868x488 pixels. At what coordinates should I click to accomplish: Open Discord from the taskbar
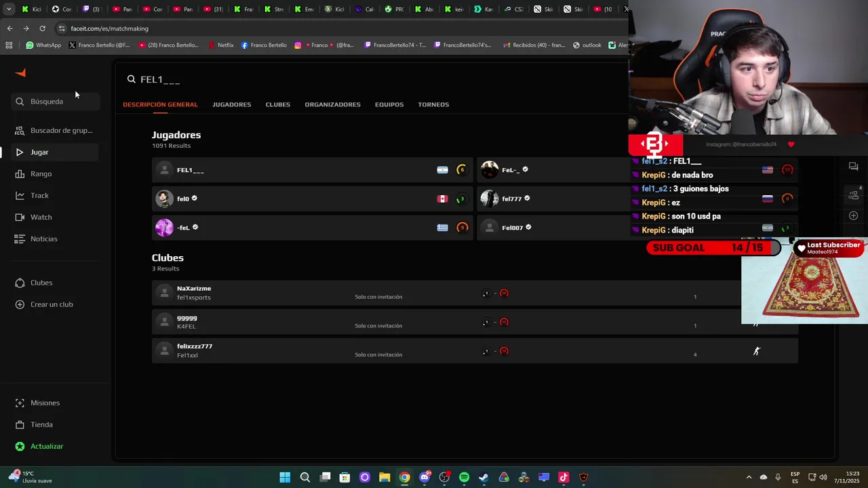tap(425, 477)
